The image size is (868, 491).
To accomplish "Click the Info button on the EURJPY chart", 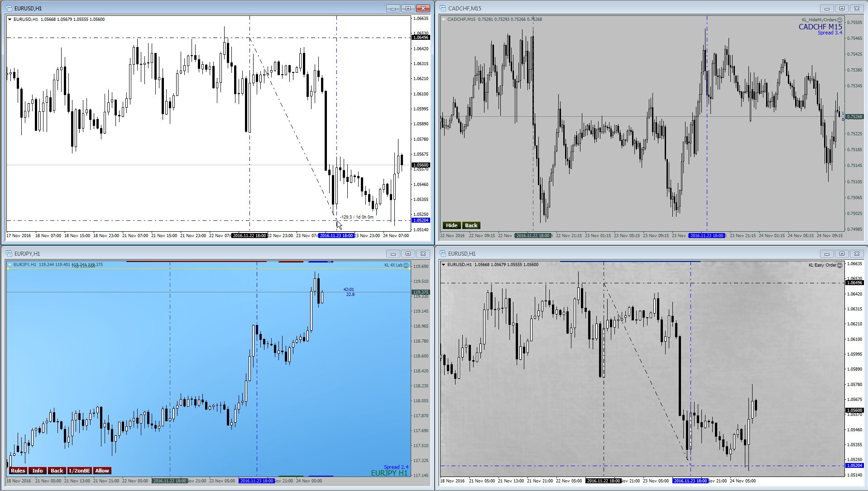I will point(37,471).
